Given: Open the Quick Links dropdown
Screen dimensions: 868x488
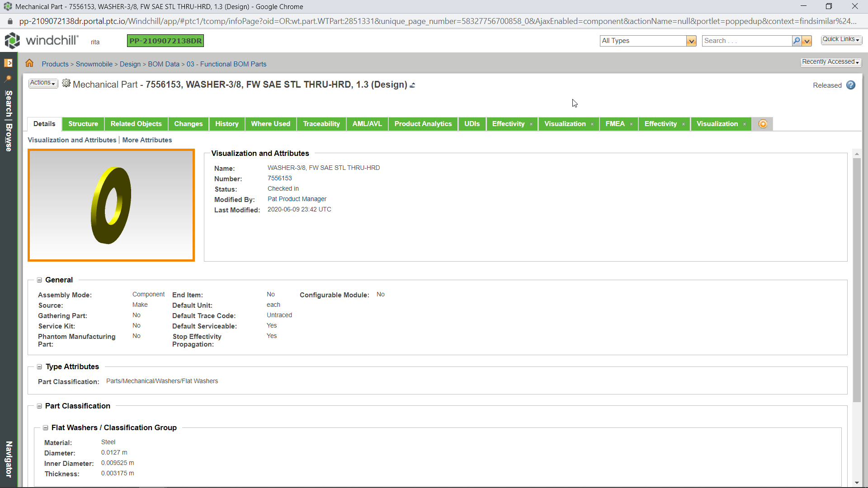Looking at the screenshot, I should point(841,39).
